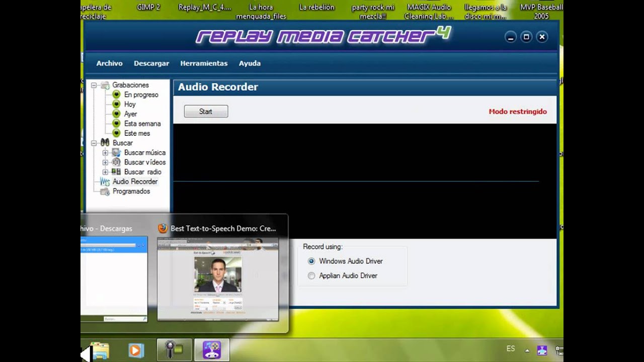Click the binoculars icon next to Buscar

pyautogui.click(x=105, y=143)
